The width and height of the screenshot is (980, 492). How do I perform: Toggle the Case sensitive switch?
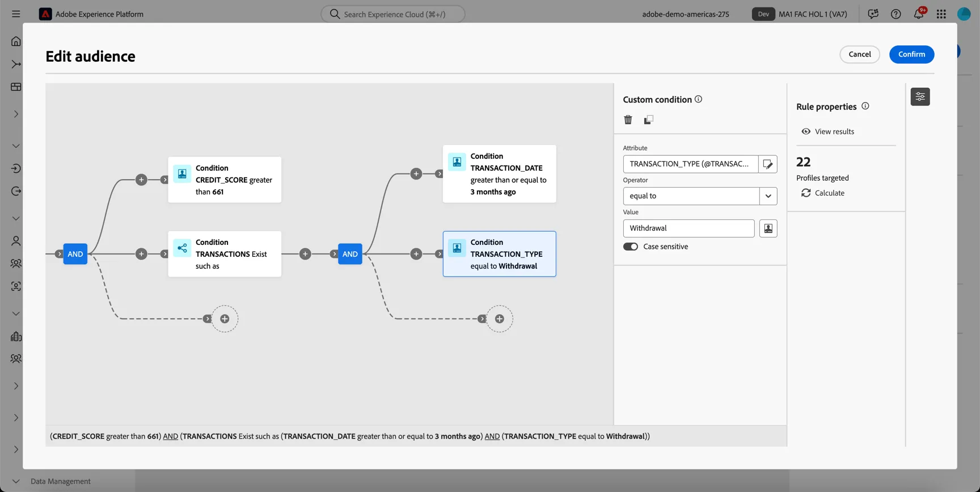(x=631, y=247)
